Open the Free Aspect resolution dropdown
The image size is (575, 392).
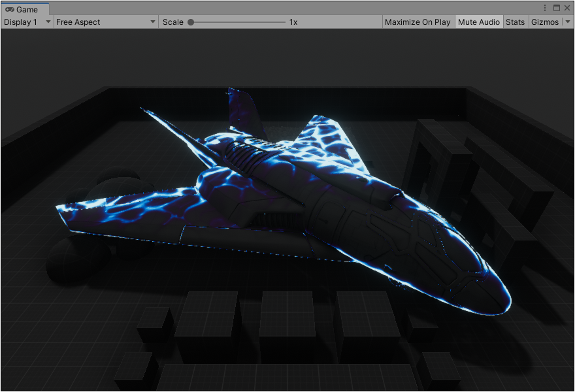pos(106,22)
